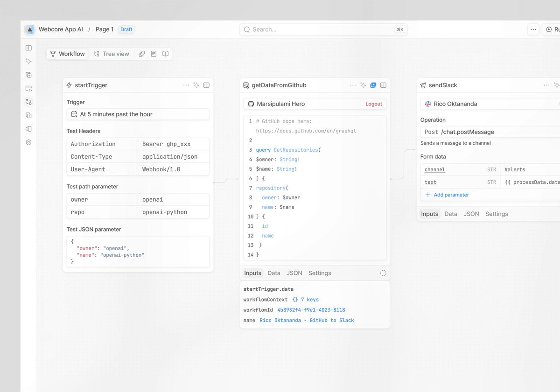
Task: Open the trigger schedule 'At 5 minutes past the hour'
Action: (138, 114)
